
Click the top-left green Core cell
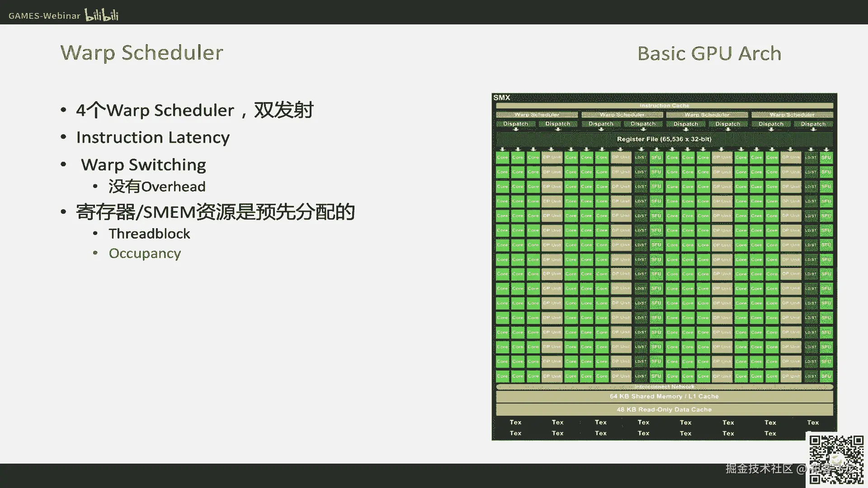pos(502,158)
